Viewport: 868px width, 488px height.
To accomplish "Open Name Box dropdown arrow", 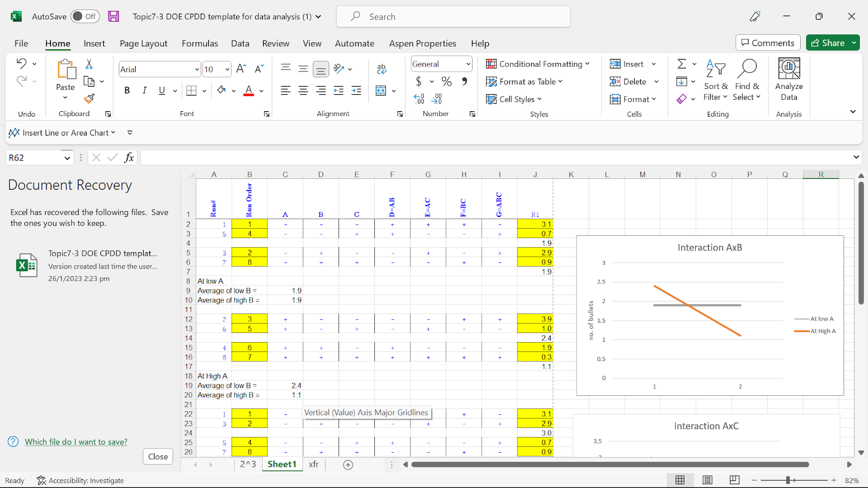I will [x=67, y=158].
